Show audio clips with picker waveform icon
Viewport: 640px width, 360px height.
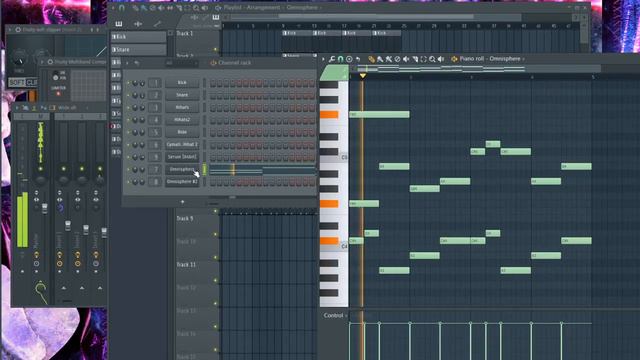138,24
